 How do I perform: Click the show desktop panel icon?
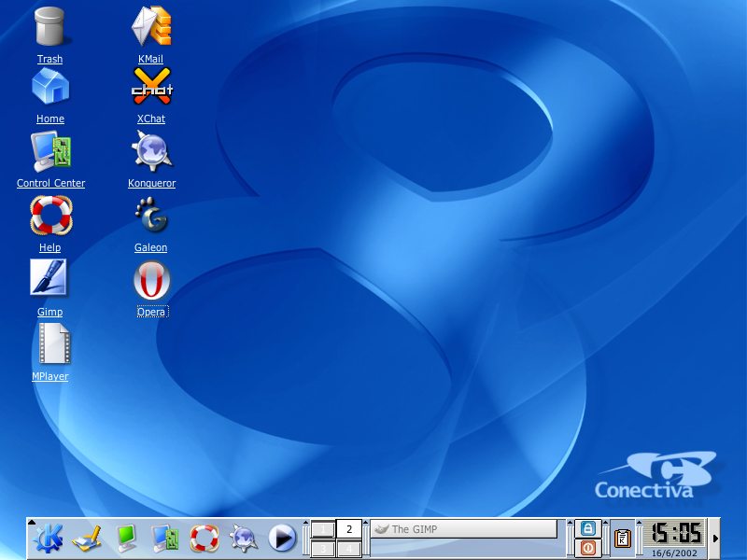(x=87, y=539)
